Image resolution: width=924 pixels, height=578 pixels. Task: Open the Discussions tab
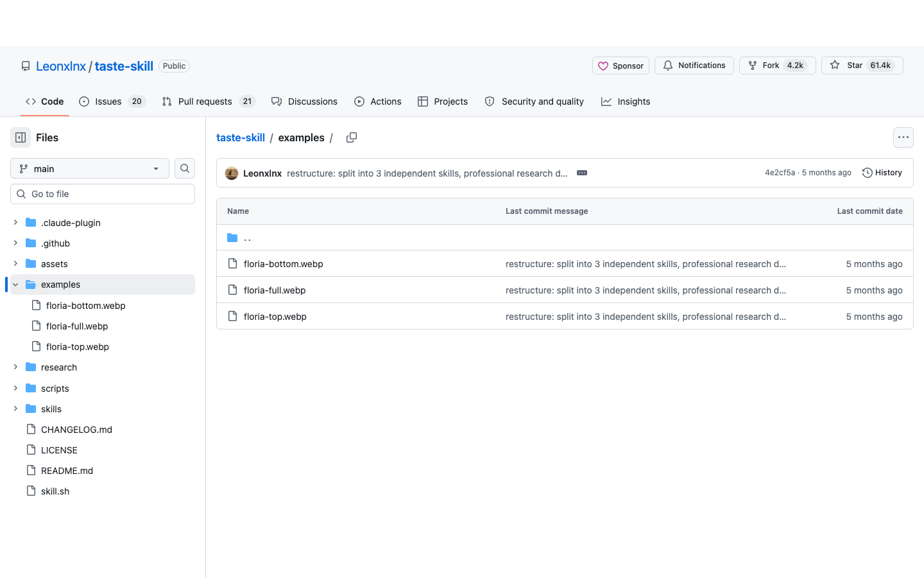point(304,101)
